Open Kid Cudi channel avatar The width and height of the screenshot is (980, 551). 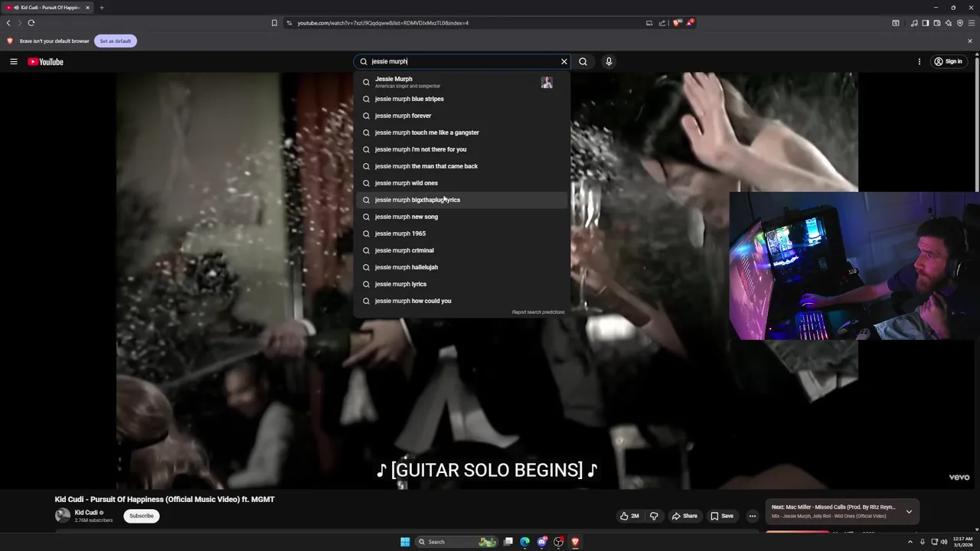tap(63, 516)
